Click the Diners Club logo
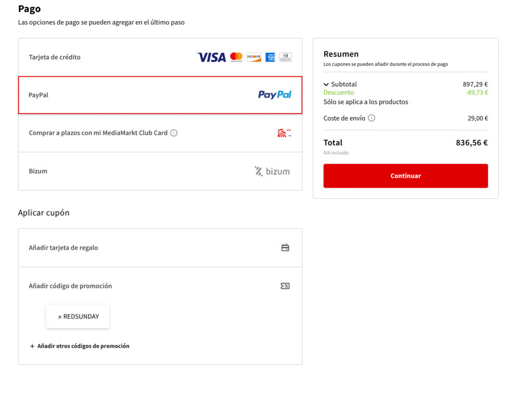Image resolution: width=532 pixels, height=397 pixels. click(x=285, y=57)
